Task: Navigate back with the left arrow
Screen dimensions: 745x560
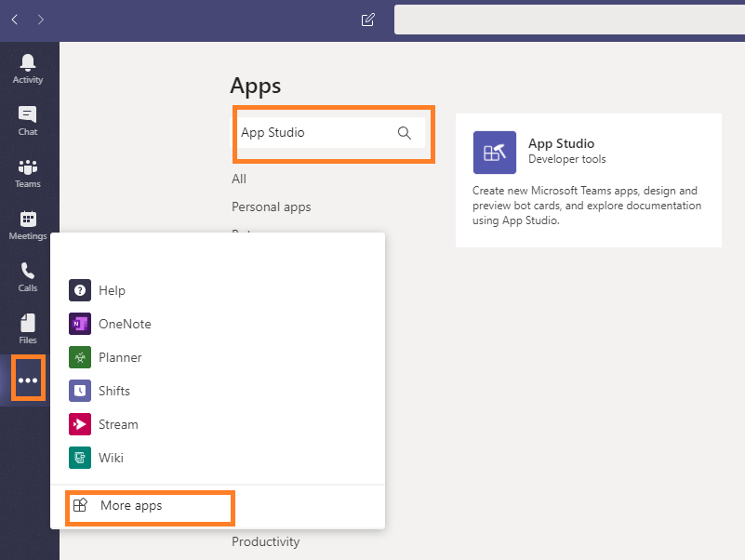Action: [x=15, y=20]
